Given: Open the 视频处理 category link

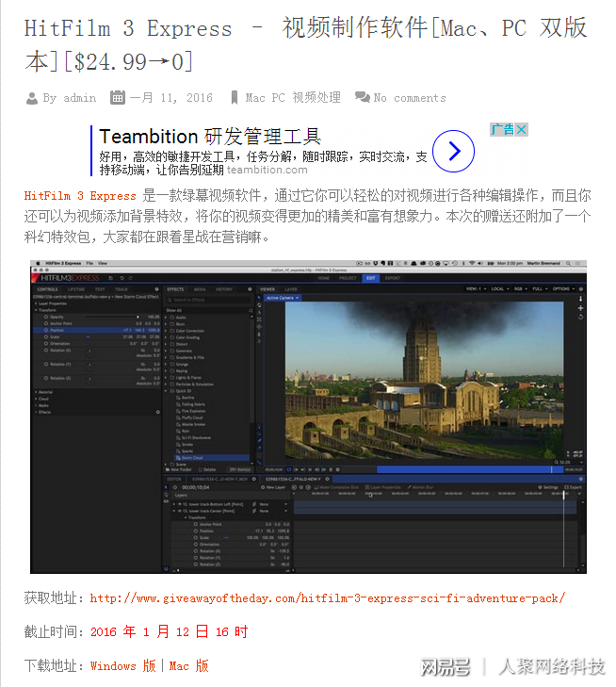Looking at the screenshot, I should tap(316, 98).
